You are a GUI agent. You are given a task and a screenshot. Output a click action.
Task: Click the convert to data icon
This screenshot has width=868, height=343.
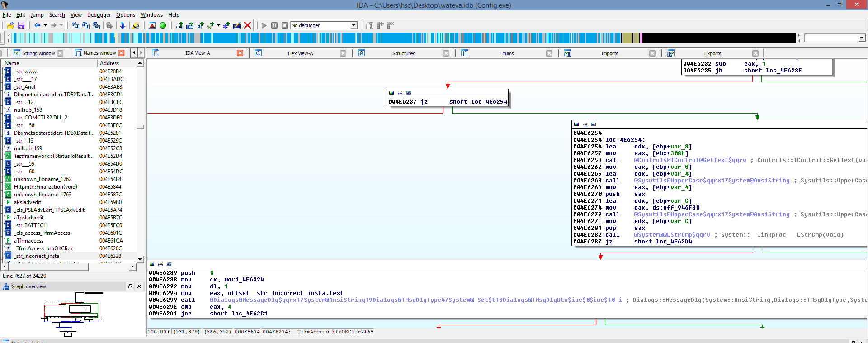point(190,25)
